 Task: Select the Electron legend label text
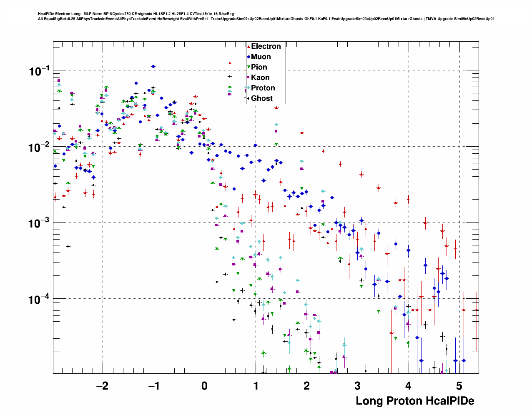(x=266, y=47)
